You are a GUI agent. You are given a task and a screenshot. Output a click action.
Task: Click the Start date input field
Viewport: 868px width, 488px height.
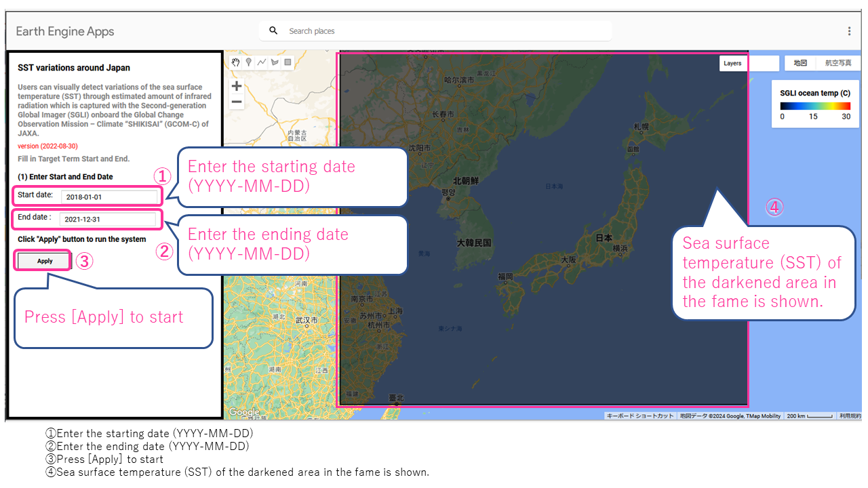pos(108,197)
